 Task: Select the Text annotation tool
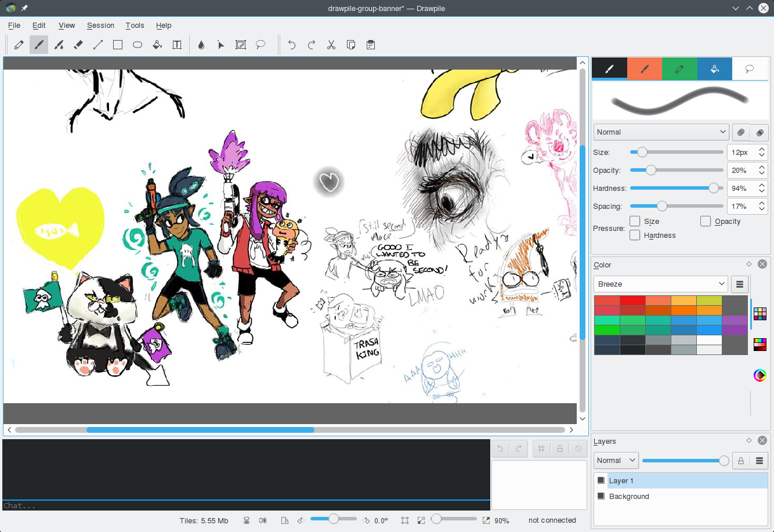(177, 45)
